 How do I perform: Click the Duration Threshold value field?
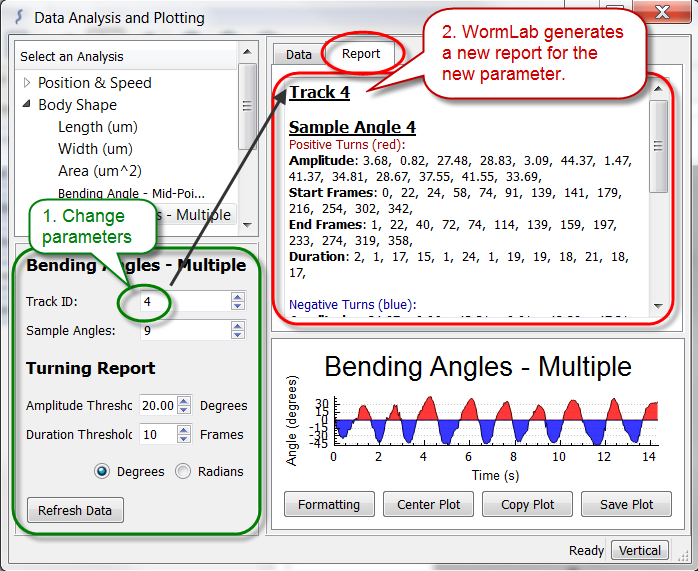(x=158, y=434)
